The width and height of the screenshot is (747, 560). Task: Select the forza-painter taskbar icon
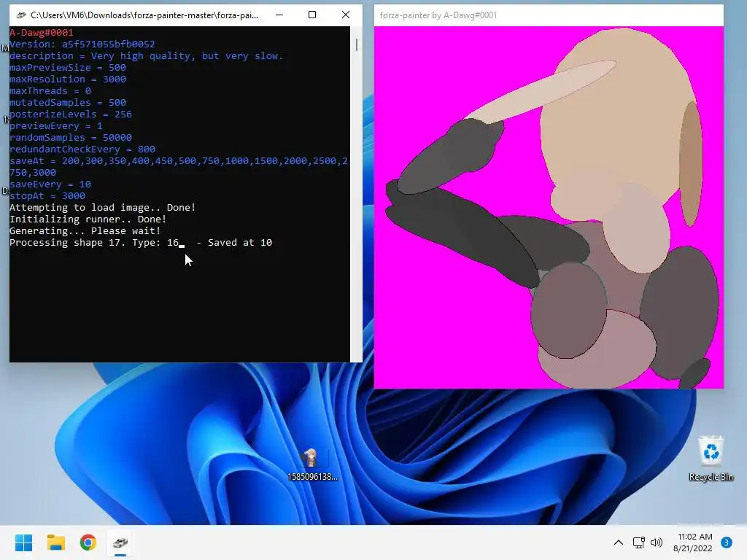[x=120, y=542]
